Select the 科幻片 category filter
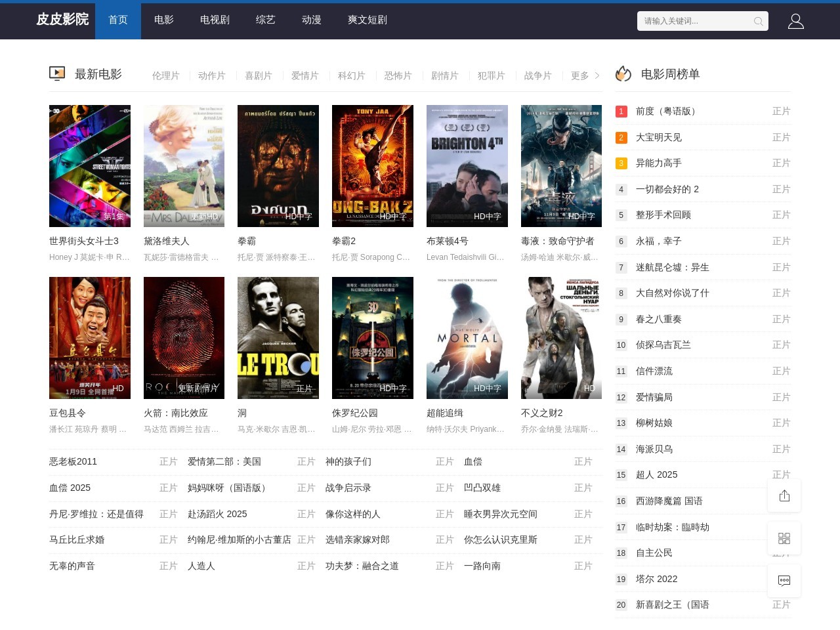840x630 pixels. point(352,75)
